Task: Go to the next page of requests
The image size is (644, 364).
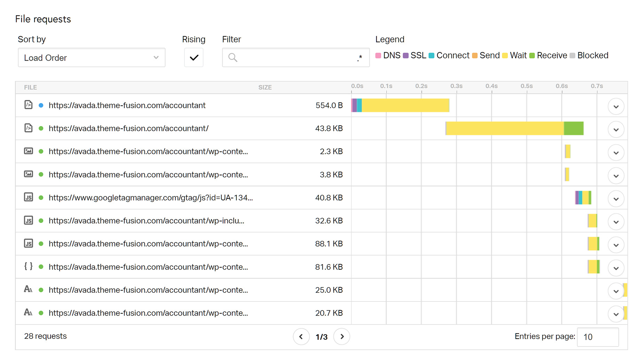Action: (x=342, y=336)
